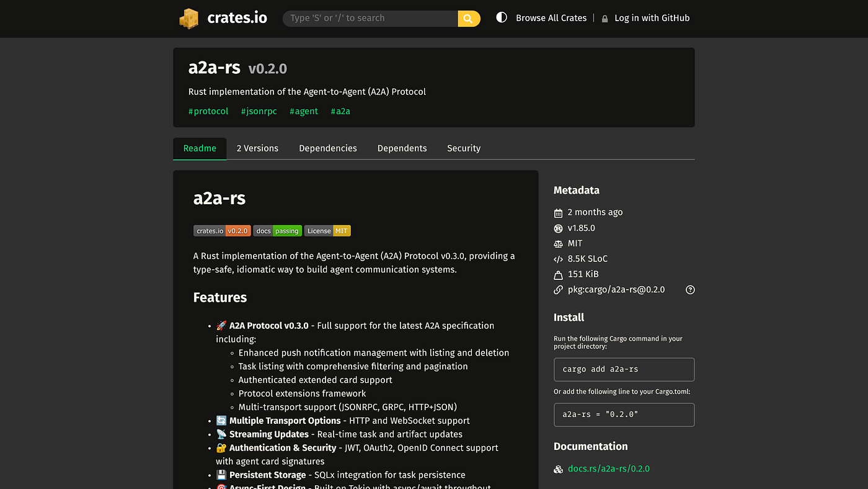
Task: Focus the crate search input field
Action: coord(371,18)
